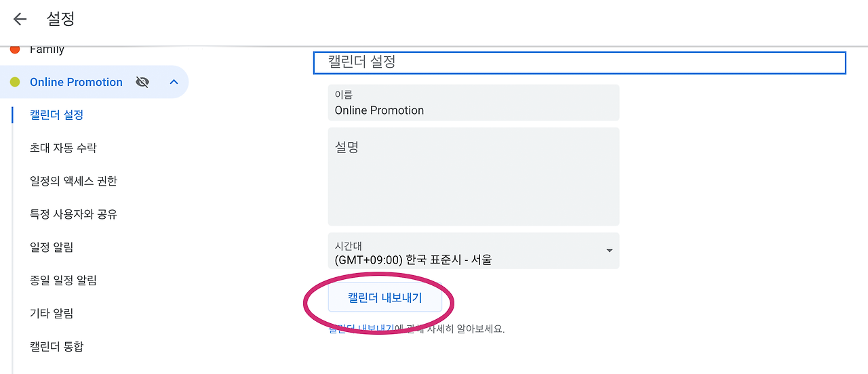Click into the 설명 description text area
868x374 pixels.
[473, 177]
